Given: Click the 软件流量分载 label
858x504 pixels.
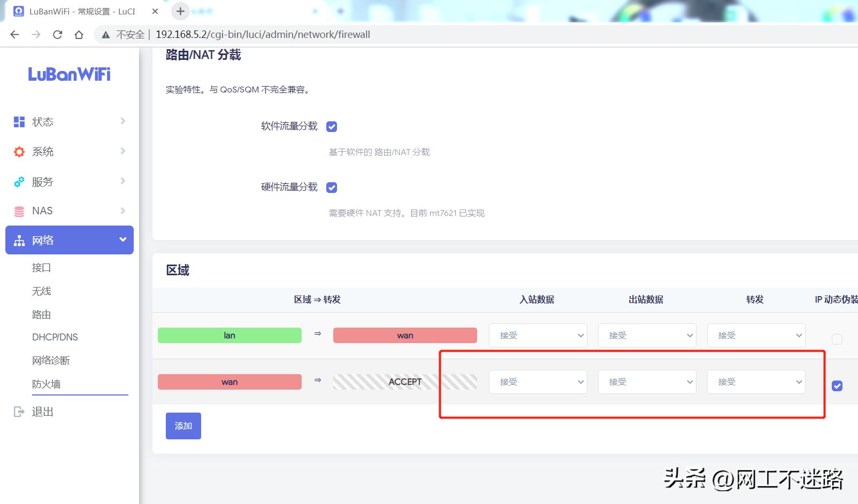Looking at the screenshot, I should coord(289,126).
